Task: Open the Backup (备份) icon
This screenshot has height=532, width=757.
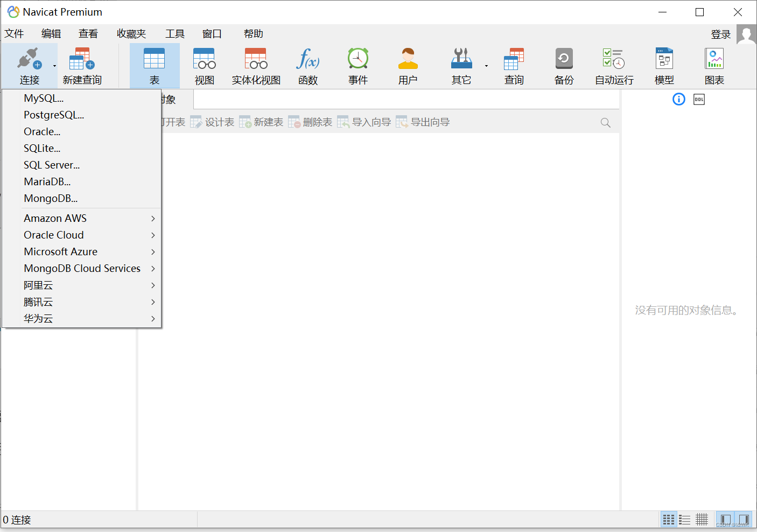Action: tap(564, 59)
